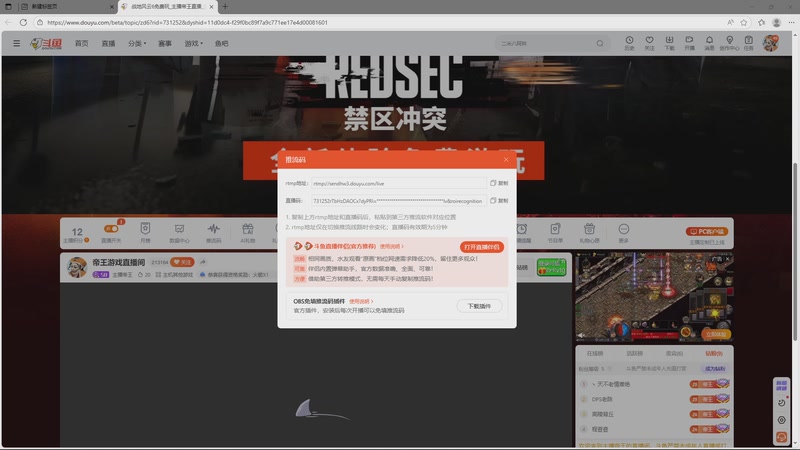Open 礼物心愿 gift icon
The image size is (800, 450).
[589, 232]
